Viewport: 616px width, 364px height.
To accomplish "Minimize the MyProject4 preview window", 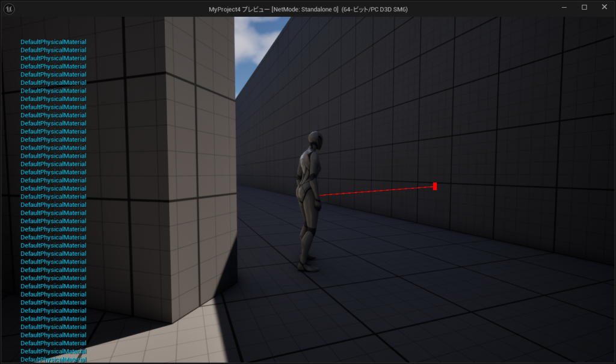I will pos(564,8).
